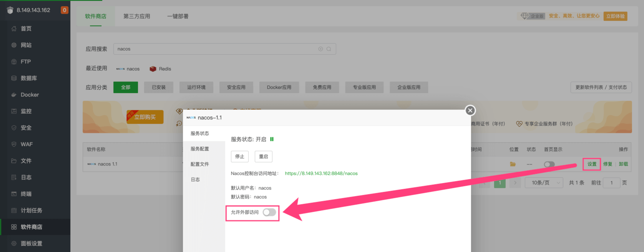
Task: Filter by 已安装 category
Action: (x=159, y=87)
